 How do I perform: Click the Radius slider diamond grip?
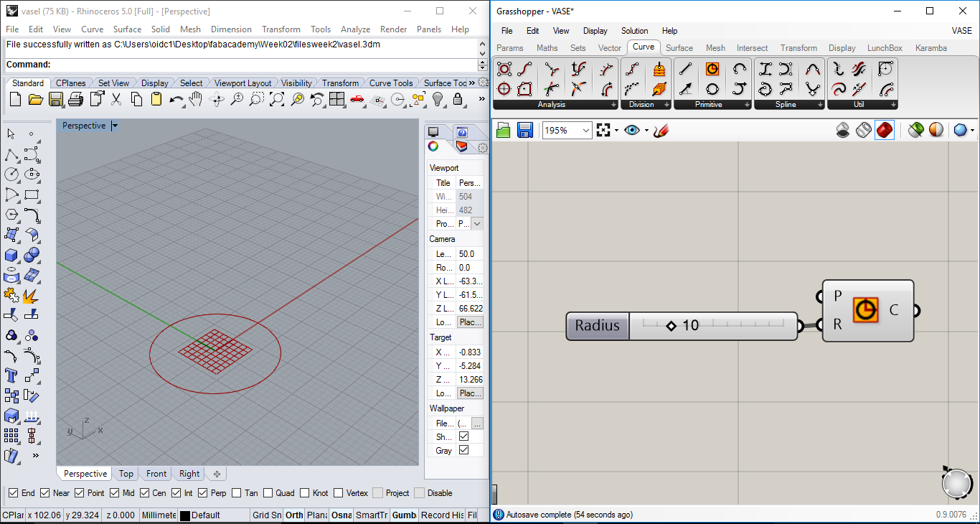[x=671, y=326]
